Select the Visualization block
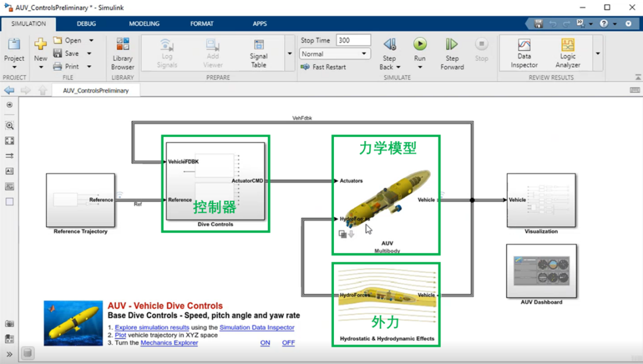643x364 pixels. [541, 200]
